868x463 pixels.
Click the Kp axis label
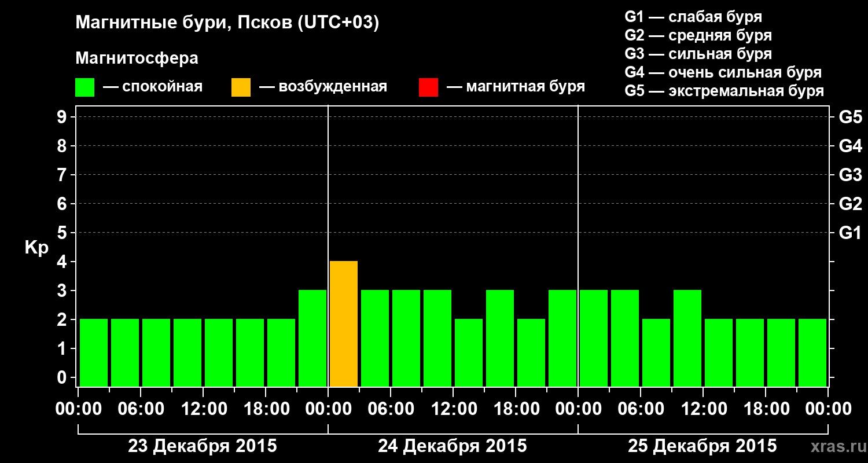point(36,248)
